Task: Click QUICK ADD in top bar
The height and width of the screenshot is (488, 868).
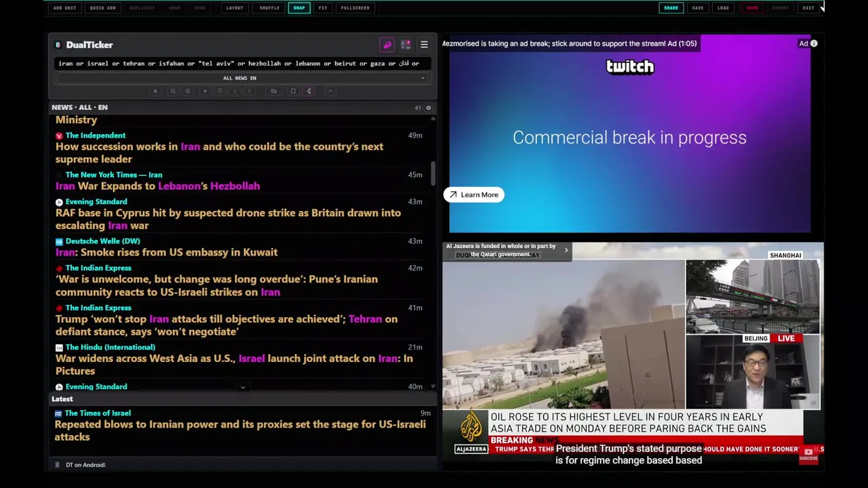Action: pyautogui.click(x=103, y=8)
